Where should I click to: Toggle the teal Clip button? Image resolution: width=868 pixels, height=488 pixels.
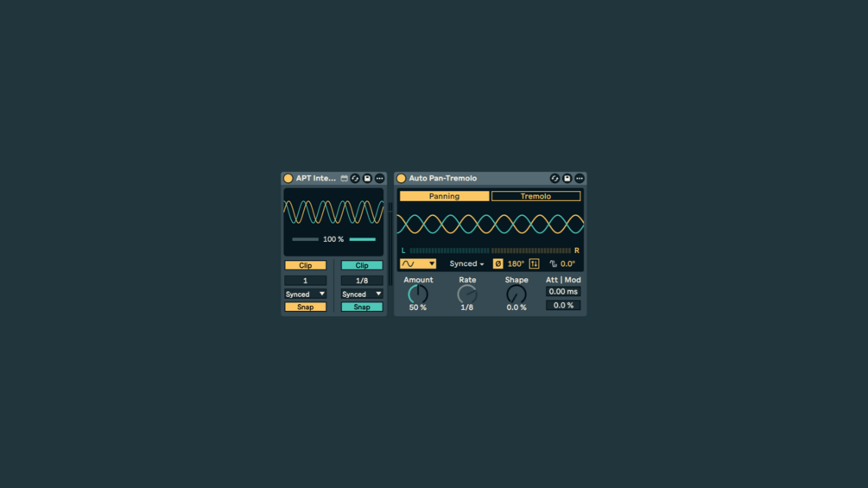pyautogui.click(x=362, y=265)
